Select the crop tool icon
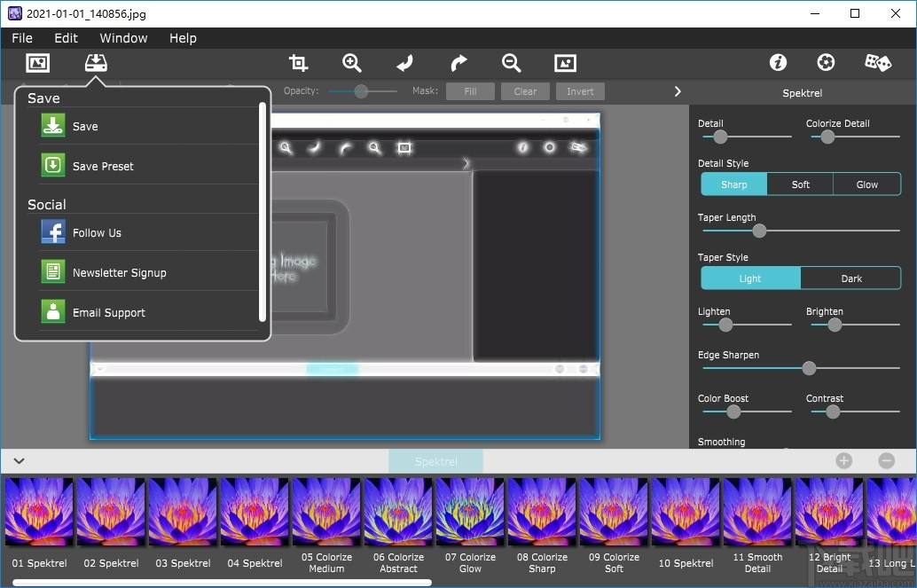Screen dimensions: 917x588 (x=299, y=63)
